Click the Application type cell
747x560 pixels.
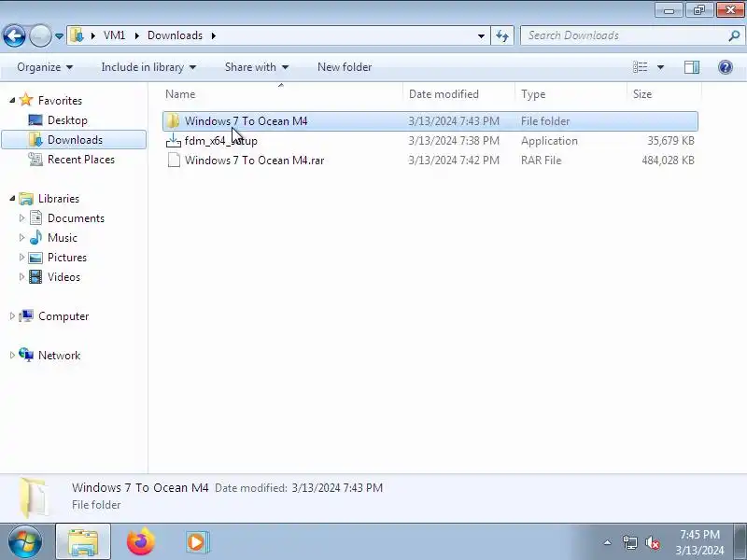[x=549, y=141]
